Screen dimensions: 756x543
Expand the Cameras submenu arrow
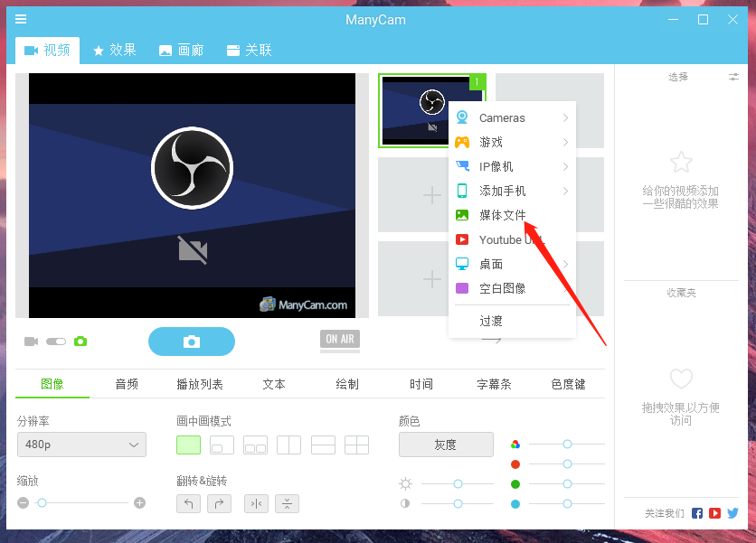click(565, 118)
